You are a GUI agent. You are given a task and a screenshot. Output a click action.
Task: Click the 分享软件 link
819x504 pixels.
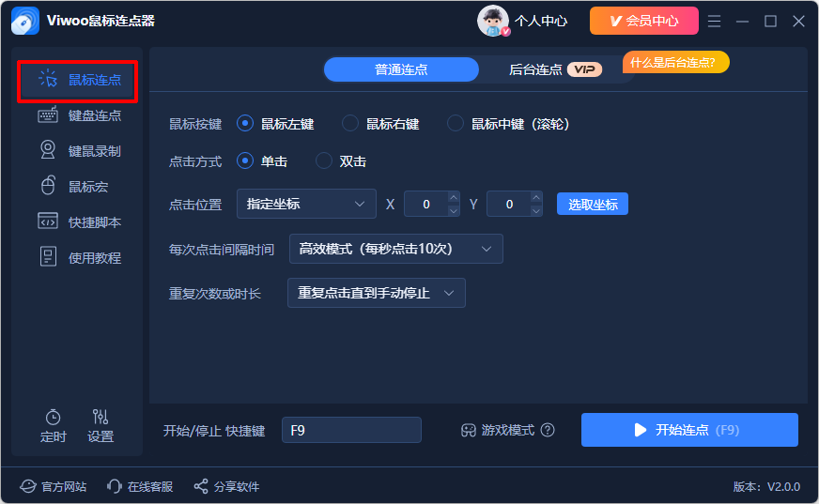click(237, 487)
